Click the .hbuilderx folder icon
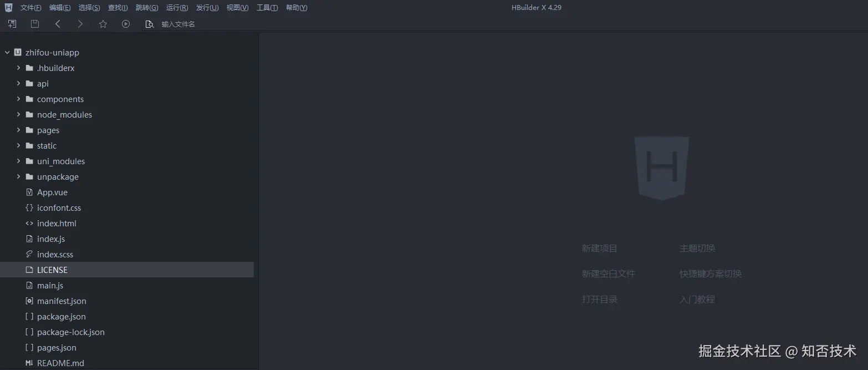Viewport: 868px width, 370px height. tap(29, 68)
